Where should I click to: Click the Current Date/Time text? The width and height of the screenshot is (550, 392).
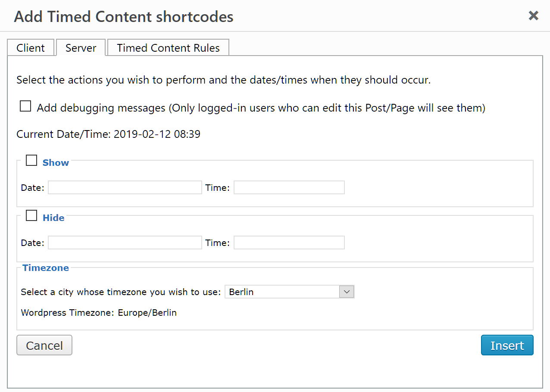(109, 134)
